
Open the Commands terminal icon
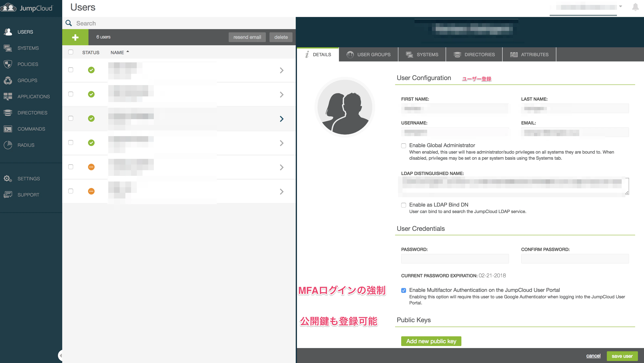(x=8, y=129)
